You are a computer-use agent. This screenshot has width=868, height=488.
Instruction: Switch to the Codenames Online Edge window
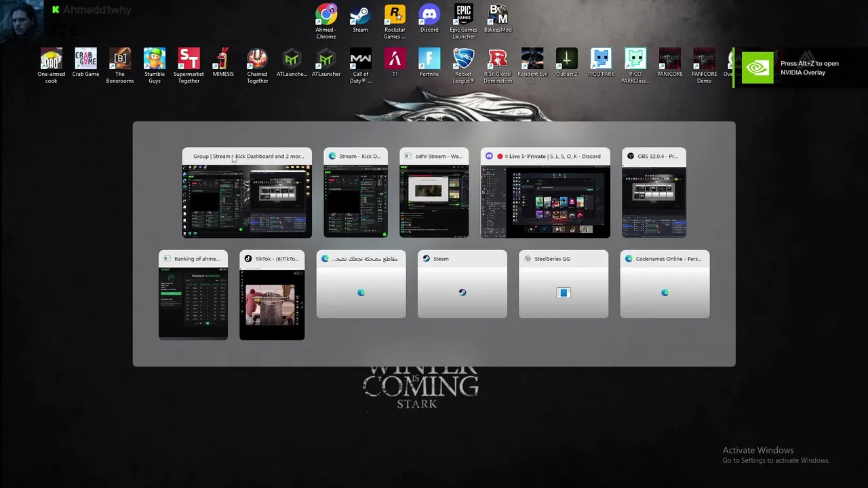click(x=665, y=284)
